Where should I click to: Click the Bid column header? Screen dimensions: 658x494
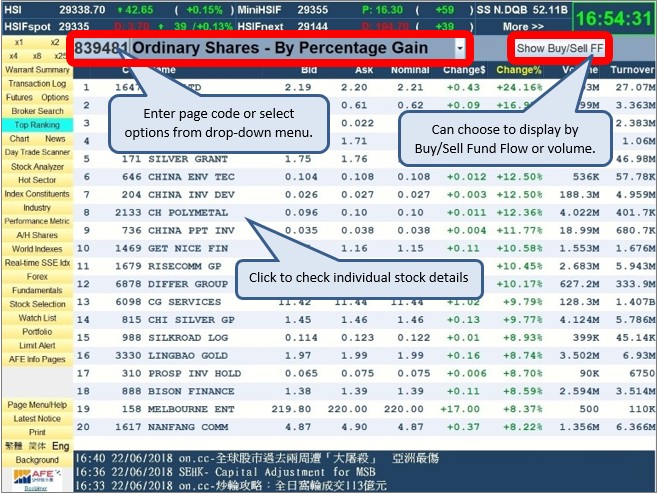point(309,70)
